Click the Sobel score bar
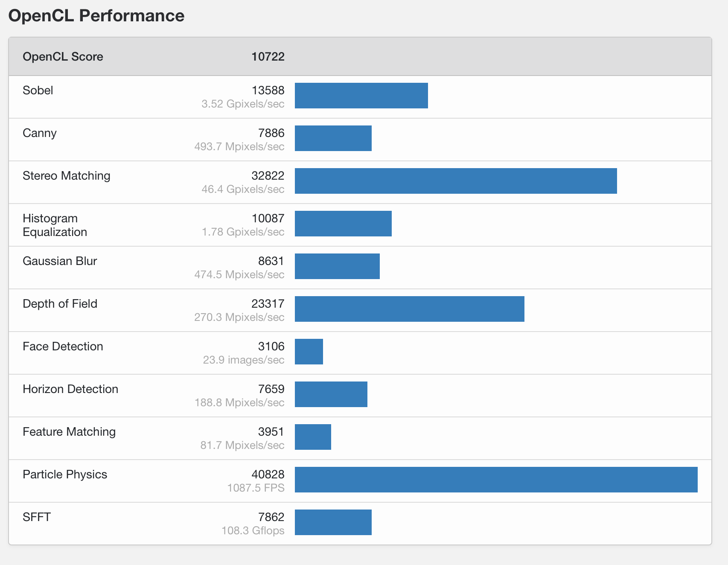Viewport: 728px width, 565px height. click(x=361, y=96)
